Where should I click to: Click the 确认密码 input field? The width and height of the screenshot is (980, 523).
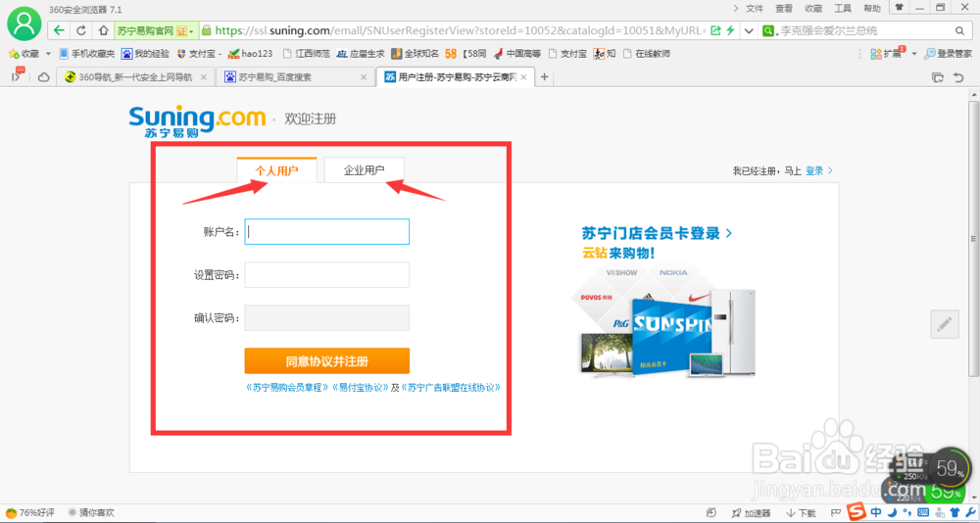coord(327,317)
